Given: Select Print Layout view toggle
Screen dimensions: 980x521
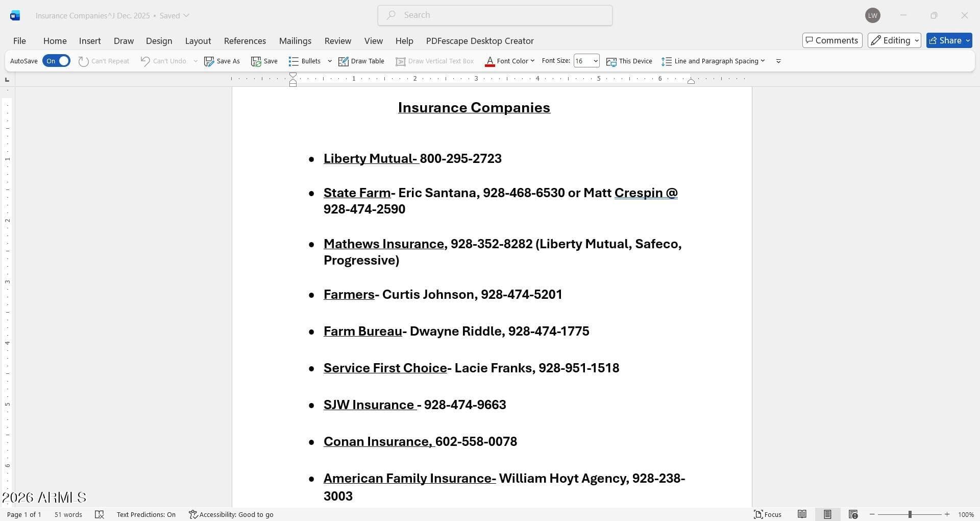Looking at the screenshot, I should pyautogui.click(x=827, y=514).
